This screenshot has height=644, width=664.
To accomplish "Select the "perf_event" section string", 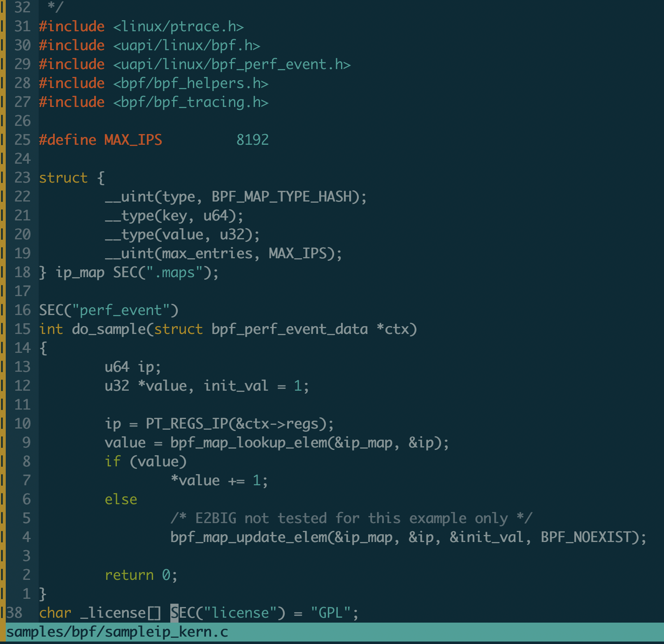I will pyautogui.click(x=121, y=310).
